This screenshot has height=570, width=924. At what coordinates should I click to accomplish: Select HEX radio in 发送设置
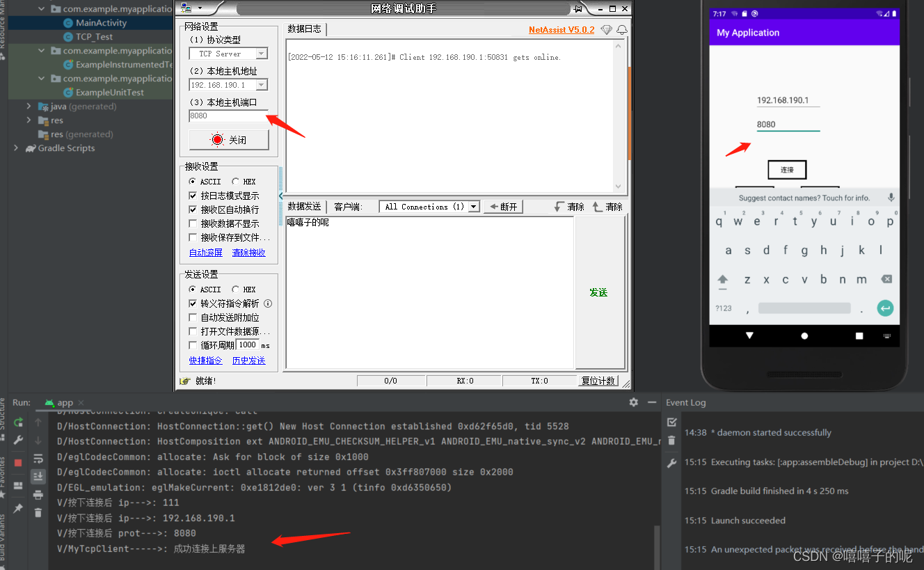point(235,290)
